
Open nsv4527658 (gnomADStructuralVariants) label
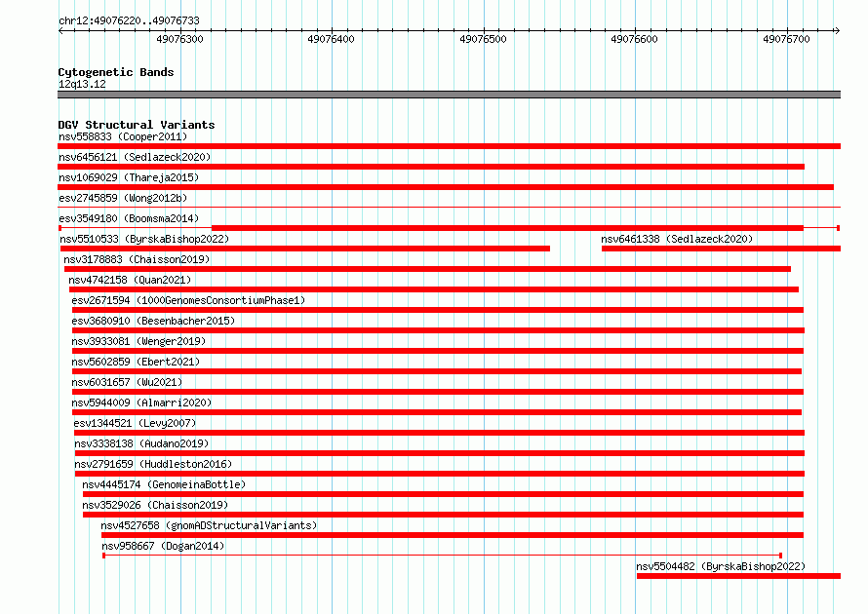pyautogui.click(x=209, y=525)
